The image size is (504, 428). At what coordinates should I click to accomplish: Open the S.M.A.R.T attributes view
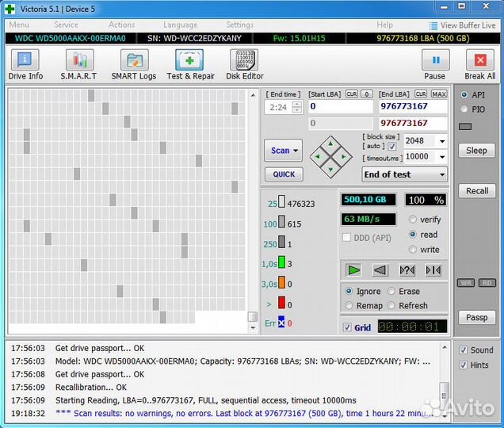79,65
